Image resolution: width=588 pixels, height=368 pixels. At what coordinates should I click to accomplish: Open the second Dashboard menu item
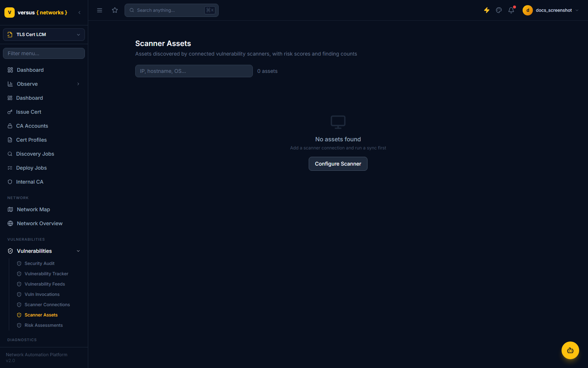44,98
